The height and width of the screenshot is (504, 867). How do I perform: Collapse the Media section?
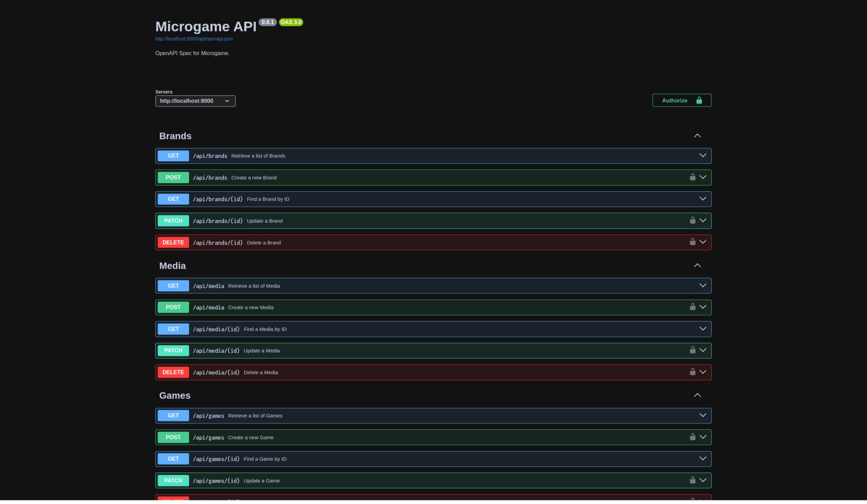pos(697,265)
